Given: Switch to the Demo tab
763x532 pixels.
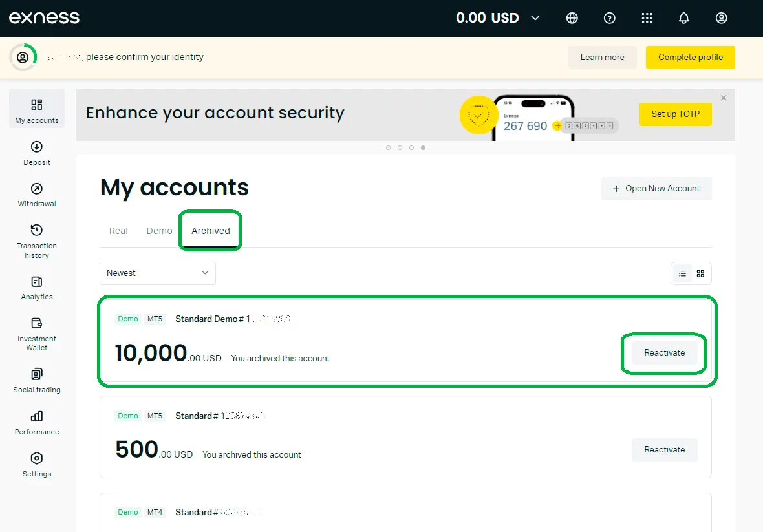Looking at the screenshot, I should (160, 231).
